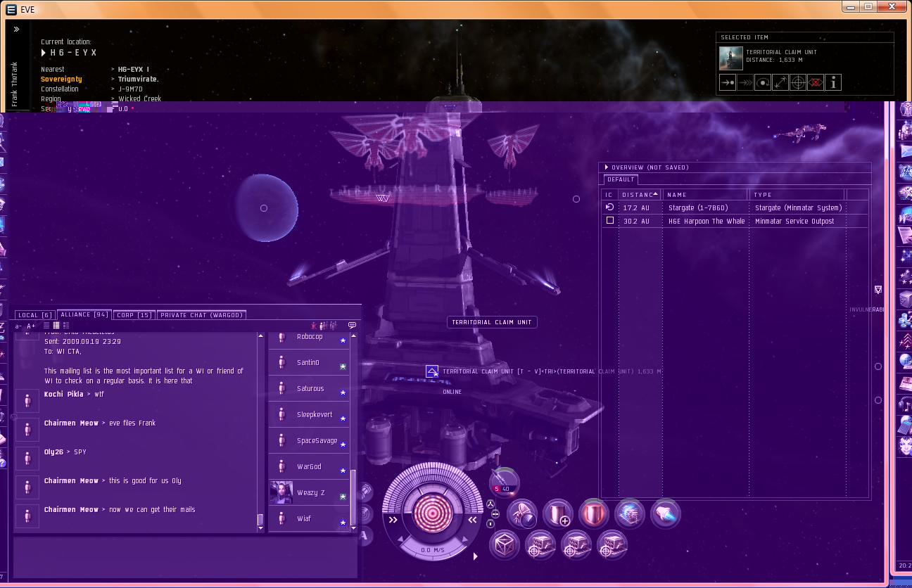Screen dimensions: 912x588
Task: Activate the third missile launcher module
Action: pyautogui.click(x=612, y=545)
